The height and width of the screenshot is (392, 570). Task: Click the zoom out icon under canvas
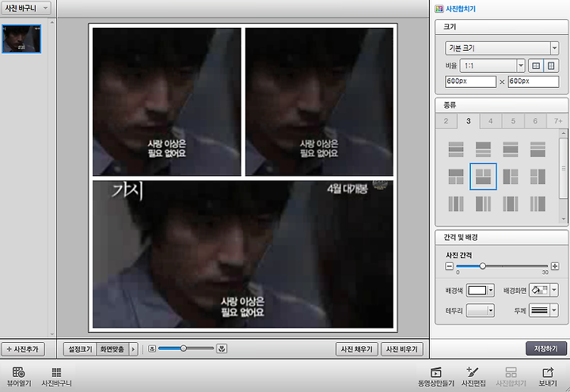click(152, 348)
